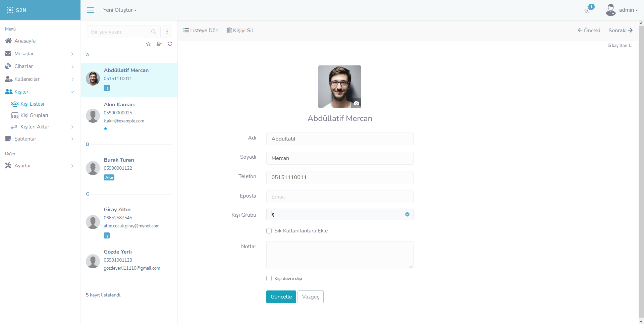Open the notifications icon with badge
This screenshot has width=644, height=324.
588,10
